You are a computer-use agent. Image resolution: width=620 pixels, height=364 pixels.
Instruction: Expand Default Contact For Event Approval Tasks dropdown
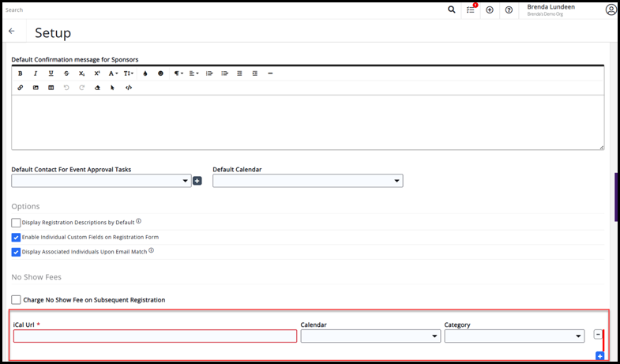pyautogui.click(x=101, y=181)
